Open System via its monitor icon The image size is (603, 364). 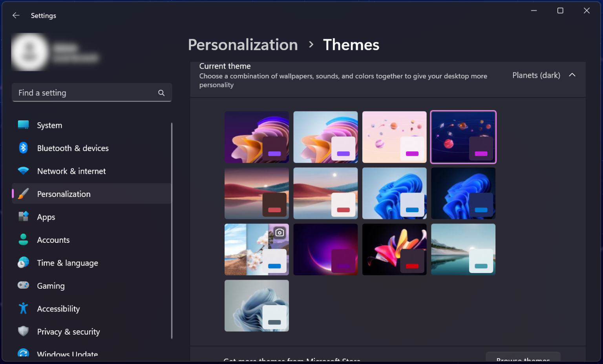pos(24,125)
